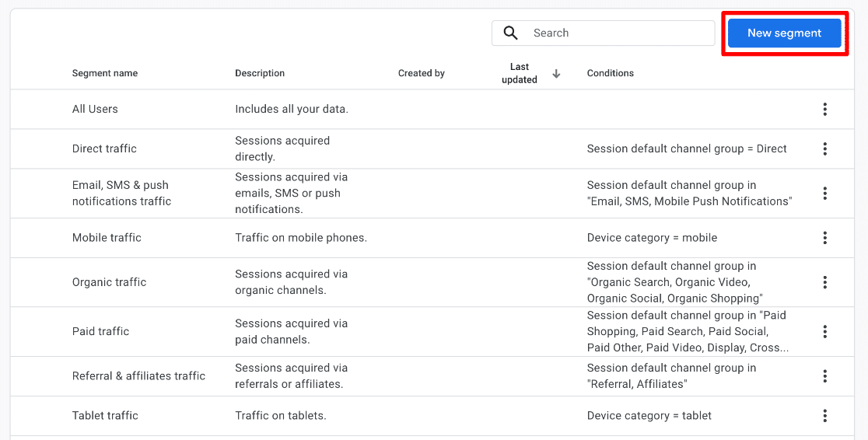Open the three-dot menu for Organic traffic
The width and height of the screenshot is (868, 440).
coord(824,282)
